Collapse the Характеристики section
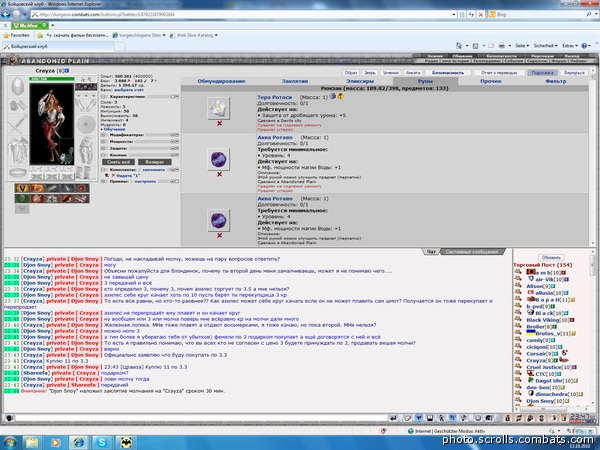This screenshot has height=450, width=600. [104, 96]
